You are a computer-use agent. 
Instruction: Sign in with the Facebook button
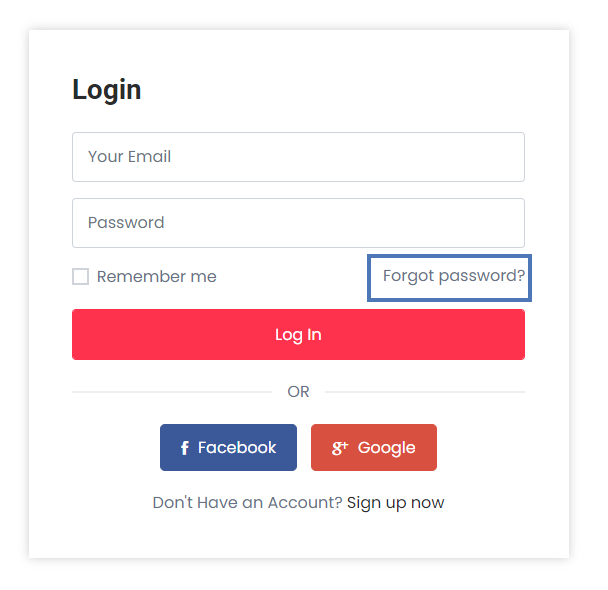[x=228, y=448]
